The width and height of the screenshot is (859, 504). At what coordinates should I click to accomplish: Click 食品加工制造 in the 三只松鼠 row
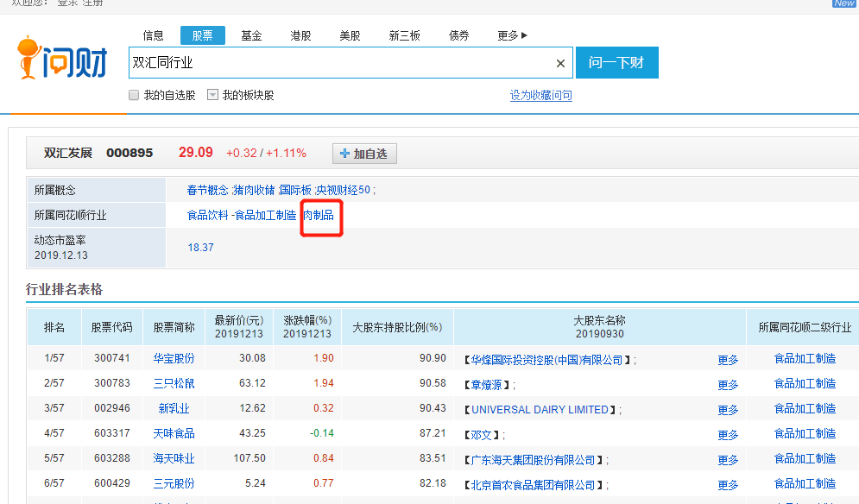click(805, 383)
